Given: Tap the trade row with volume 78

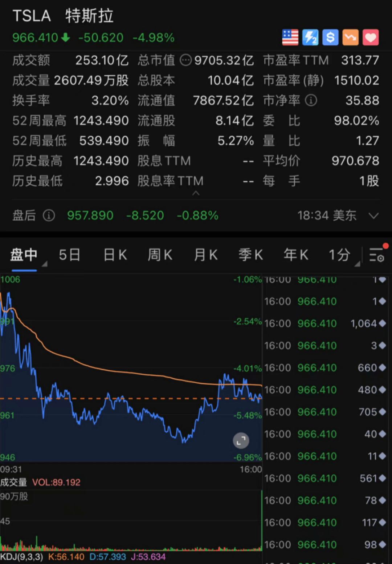Looking at the screenshot, I should point(325,500).
